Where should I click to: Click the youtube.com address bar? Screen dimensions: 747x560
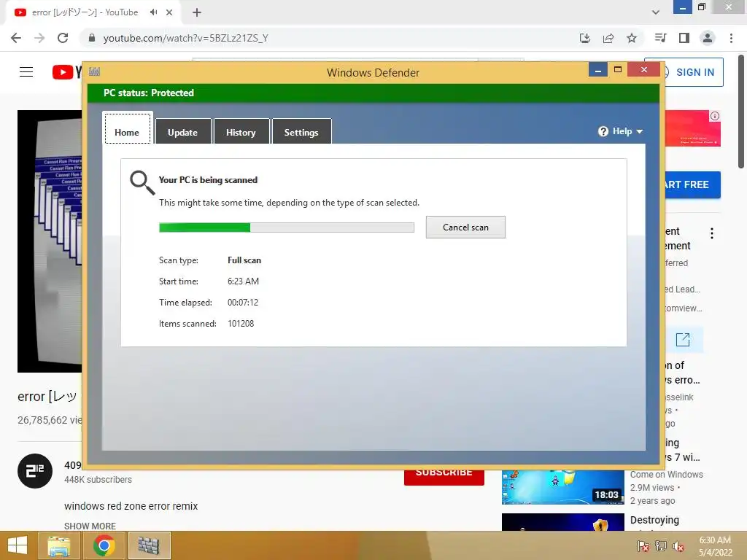(329, 38)
